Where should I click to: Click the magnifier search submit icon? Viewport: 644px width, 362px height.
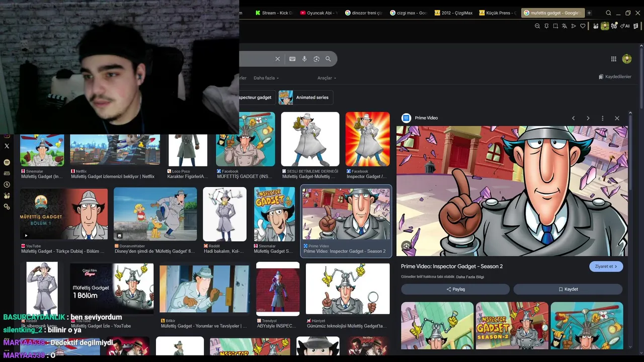328,59
